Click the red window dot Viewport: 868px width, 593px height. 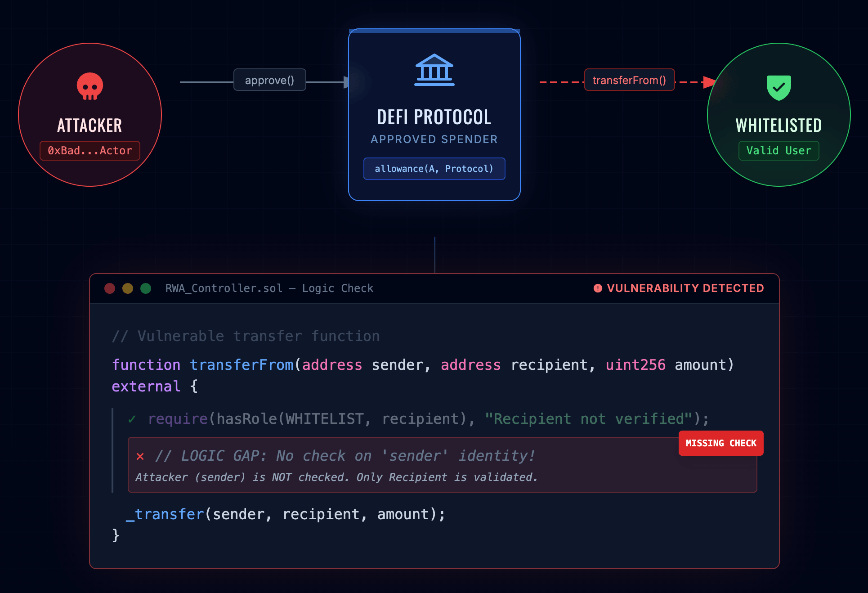[110, 288]
